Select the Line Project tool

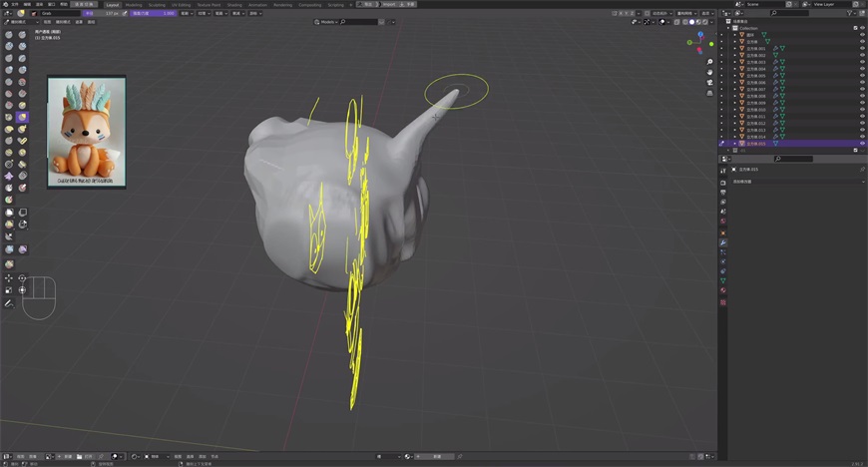(x=9, y=236)
